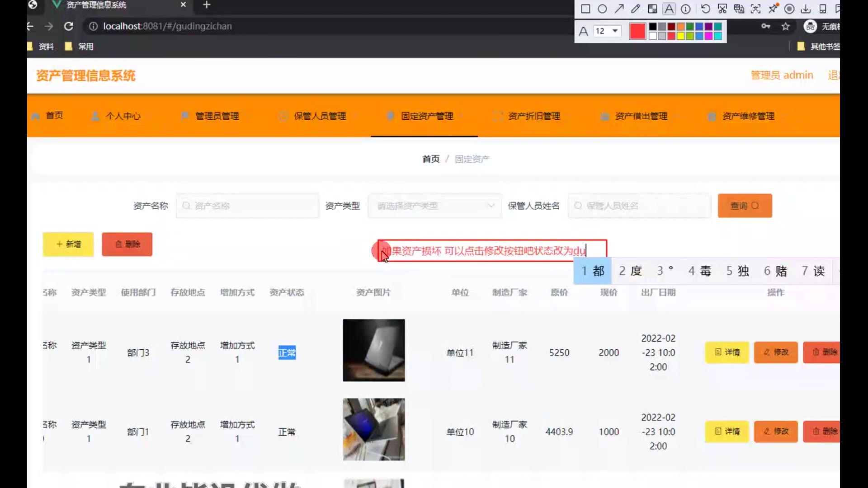Expand the 资产类型 select dropdown
The height and width of the screenshot is (488, 868).
coord(434,206)
